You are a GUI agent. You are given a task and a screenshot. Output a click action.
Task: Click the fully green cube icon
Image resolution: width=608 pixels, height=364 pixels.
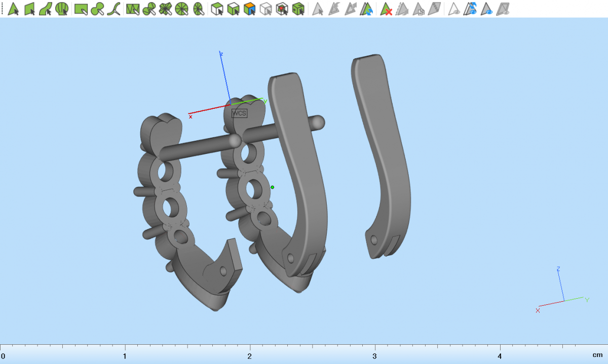tap(299, 9)
